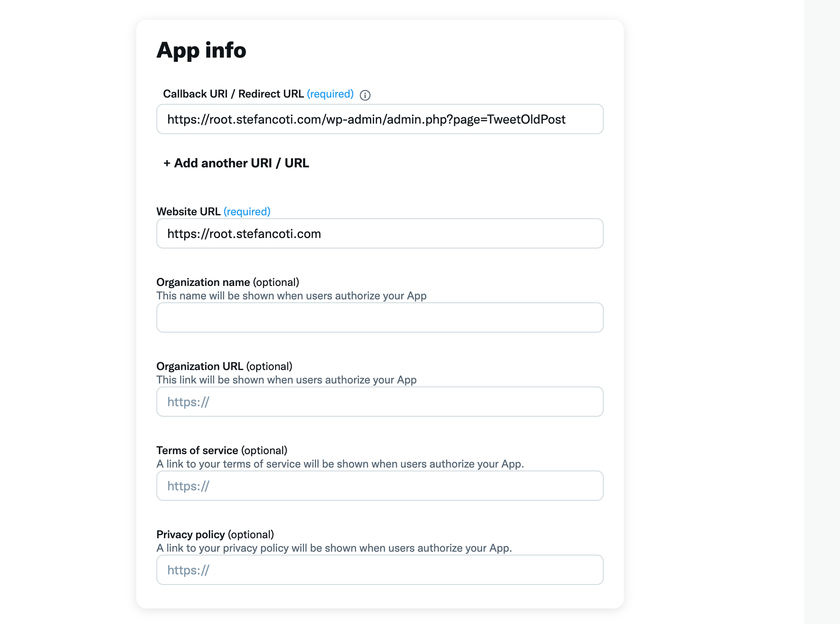840x624 pixels.
Task: Click the 'Privacy policy' label
Action: [x=190, y=534]
